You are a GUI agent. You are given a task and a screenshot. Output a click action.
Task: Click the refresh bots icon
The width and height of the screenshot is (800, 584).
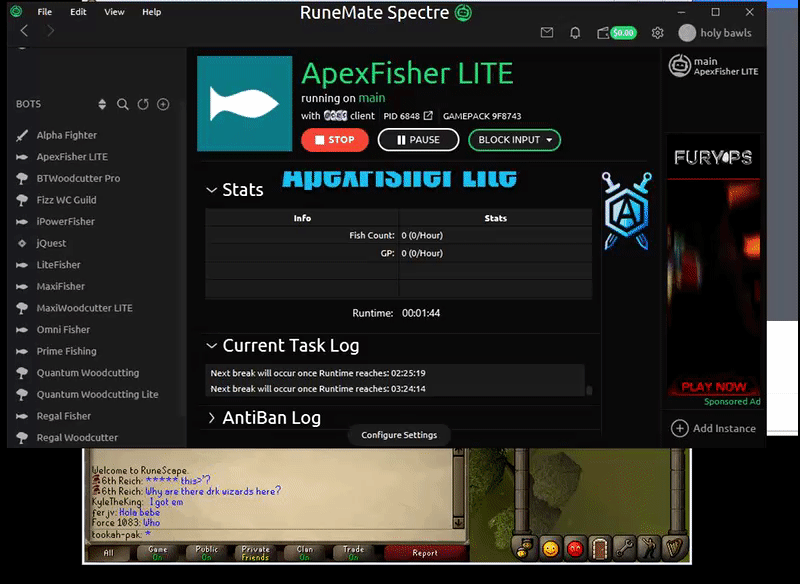pyautogui.click(x=143, y=104)
